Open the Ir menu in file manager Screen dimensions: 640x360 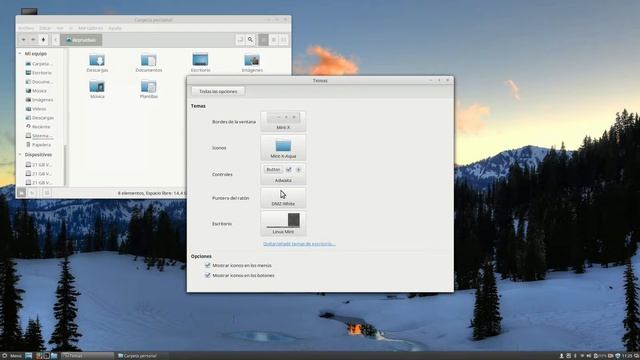[x=71, y=28]
